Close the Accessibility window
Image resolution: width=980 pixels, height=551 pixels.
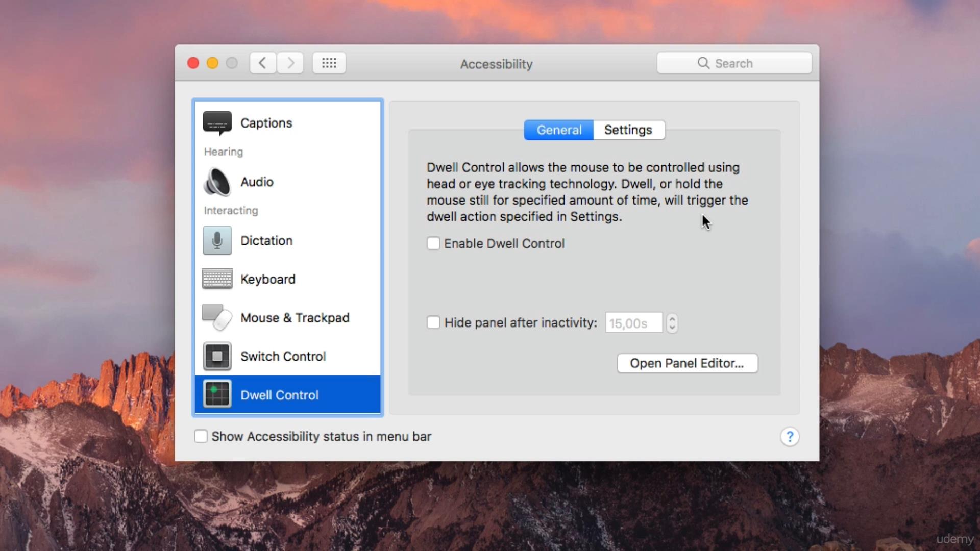pos(193,63)
